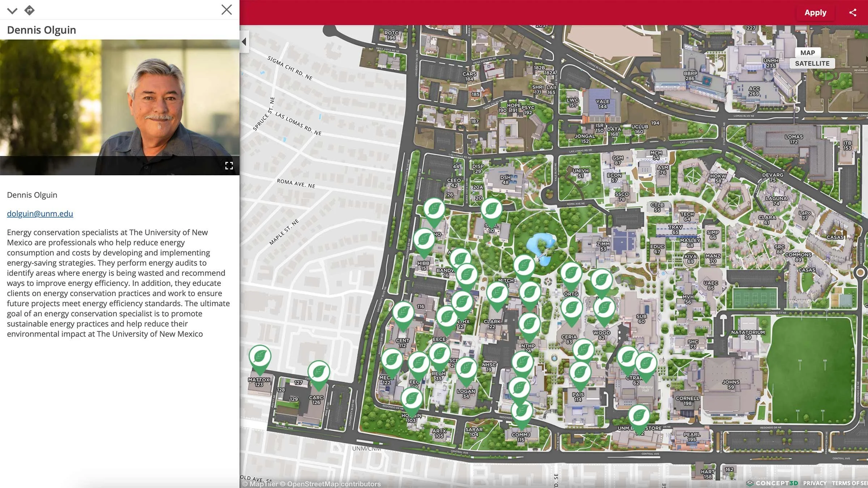
Task: Switch to SATELLITE view
Action: (x=812, y=64)
